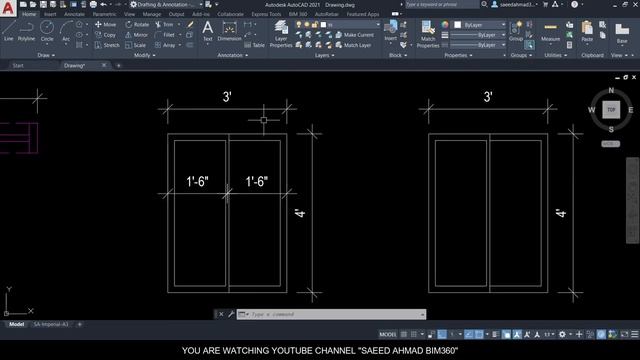The image size is (640, 360).
Task: Click Match Layer button
Action: (x=353, y=45)
